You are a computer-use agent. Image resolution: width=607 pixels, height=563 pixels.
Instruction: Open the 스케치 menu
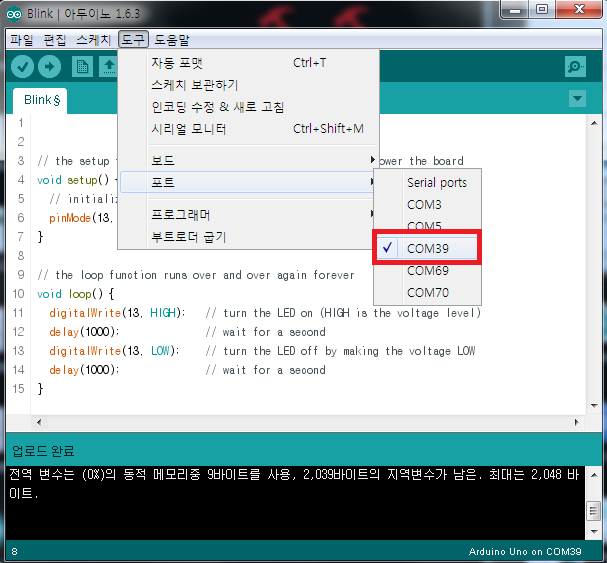[x=94, y=39]
